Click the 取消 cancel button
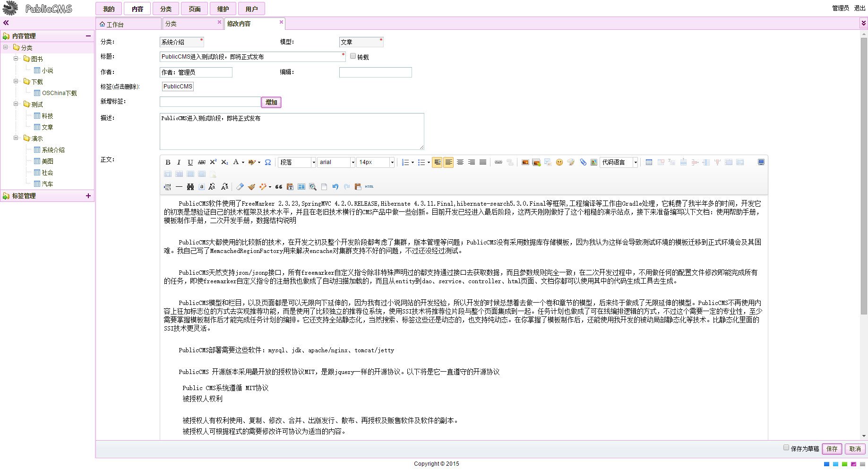868x470 pixels. 855,449
